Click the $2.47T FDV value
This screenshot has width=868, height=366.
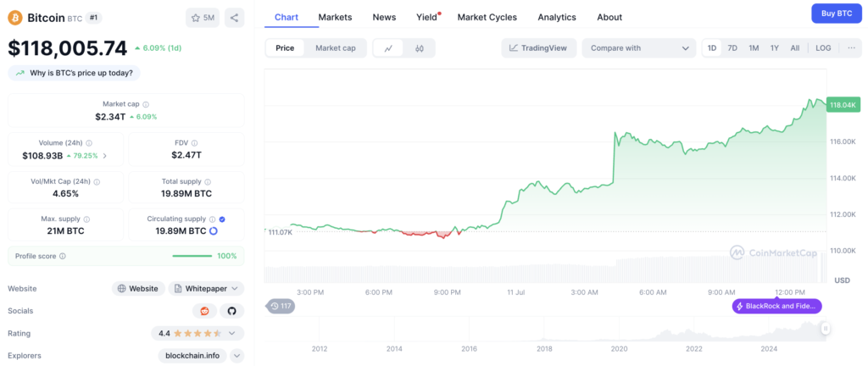[186, 155]
